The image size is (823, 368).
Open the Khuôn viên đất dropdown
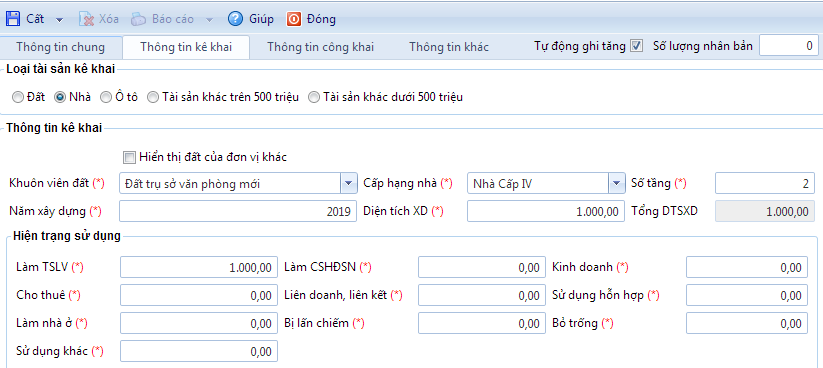tap(348, 184)
